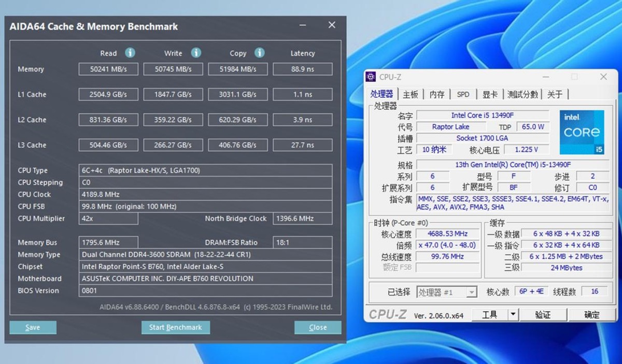Open the Read benchmark info icon
This screenshot has height=364, width=622.
click(x=130, y=53)
